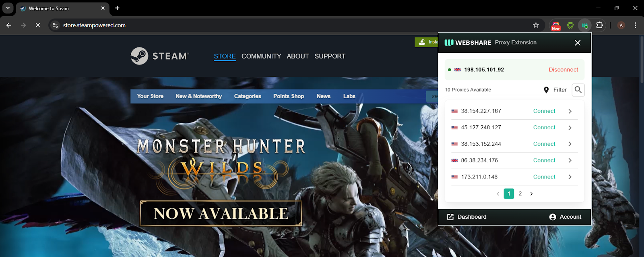Expand details chevron for 173.211.0.148

(570, 177)
